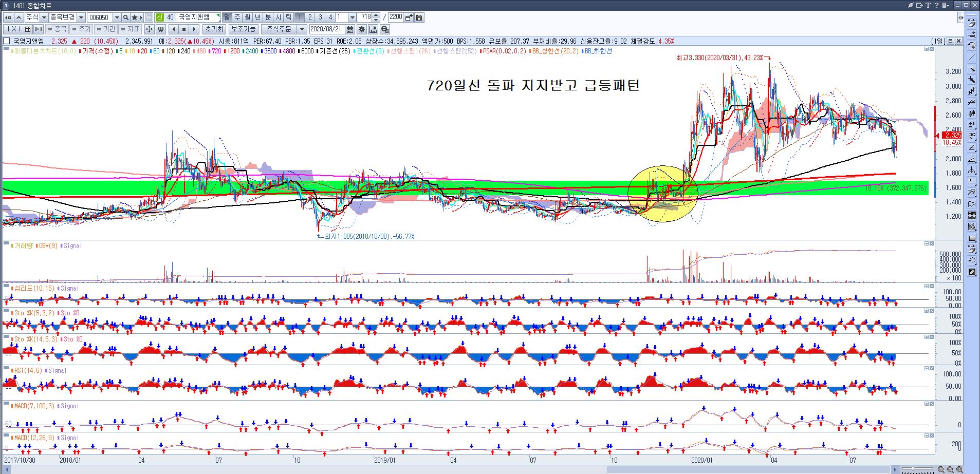Viewport: 980px width, 474px height.
Task: Click the zoom in magnifier icon
Action: tap(950, 469)
